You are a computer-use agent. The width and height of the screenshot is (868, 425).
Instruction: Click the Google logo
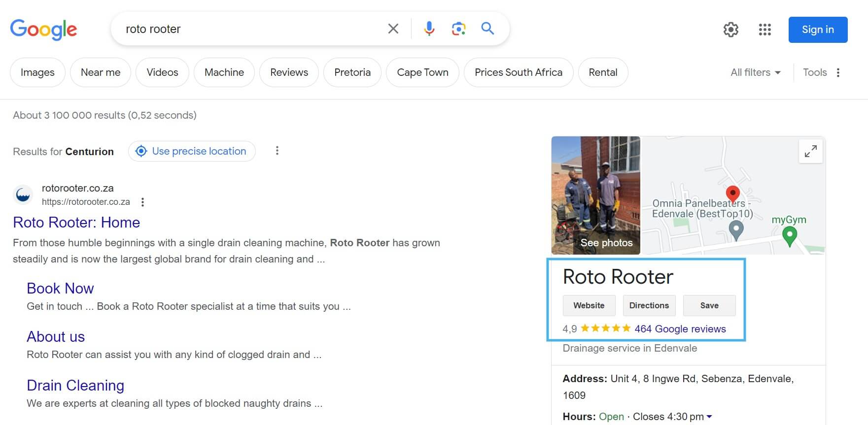[x=43, y=30]
